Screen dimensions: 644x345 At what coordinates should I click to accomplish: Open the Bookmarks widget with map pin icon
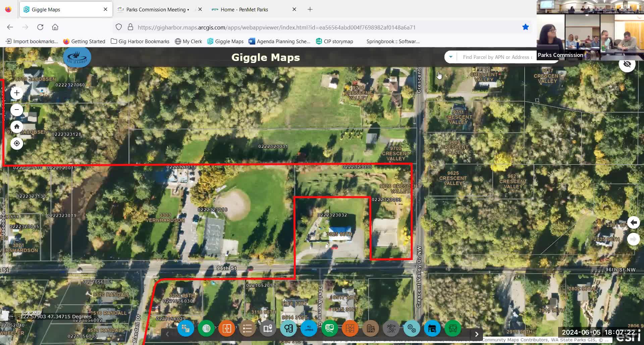(268, 329)
